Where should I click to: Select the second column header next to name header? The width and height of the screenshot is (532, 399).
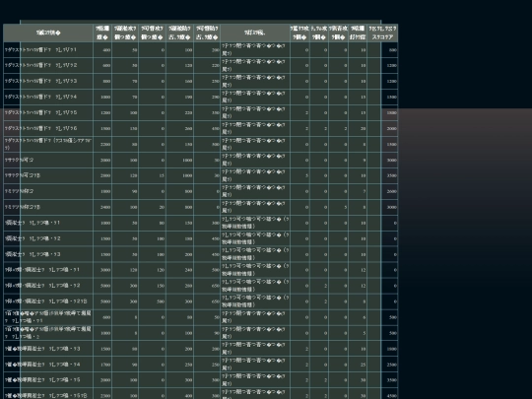(102, 33)
